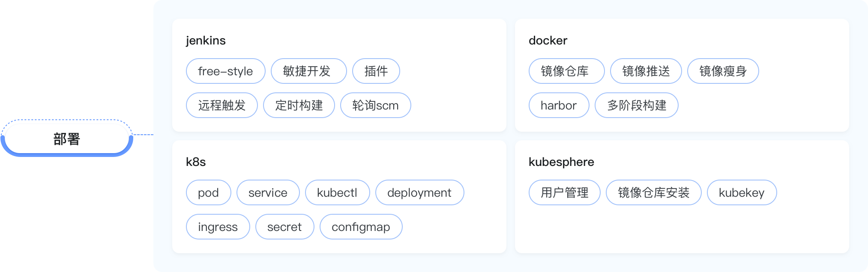Click the pod tag under k8s
Screen dimensions: 868x272
click(x=208, y=192)
